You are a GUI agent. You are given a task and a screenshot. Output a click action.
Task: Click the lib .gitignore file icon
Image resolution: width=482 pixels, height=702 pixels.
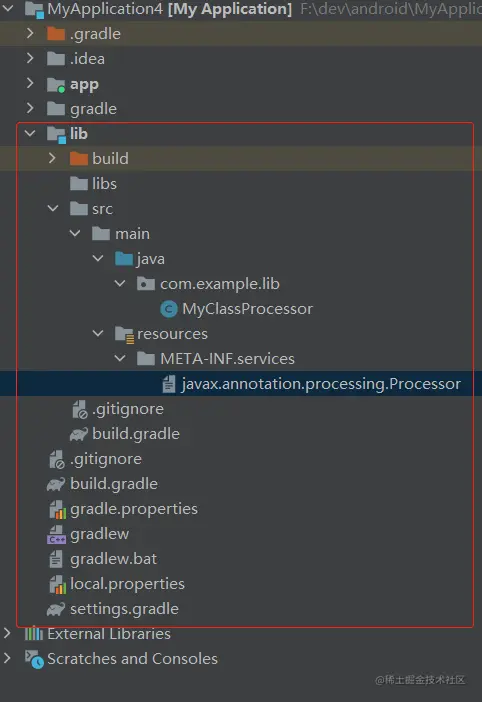(x=80, y=409)
